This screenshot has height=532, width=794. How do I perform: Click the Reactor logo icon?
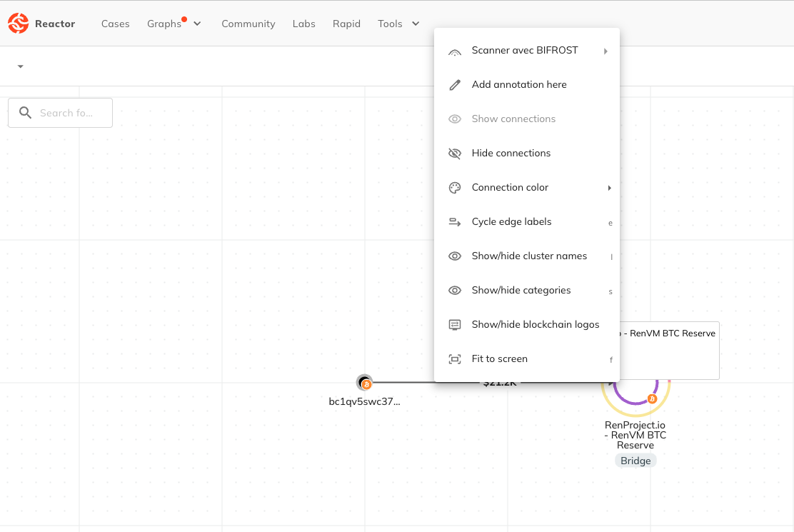(19, 24)
